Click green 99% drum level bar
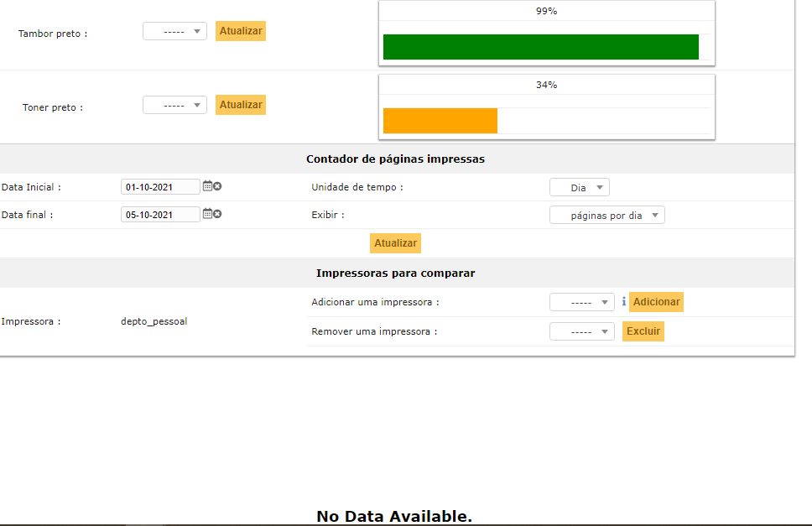The height and width of the screenshot is (526, 812). 541,47
